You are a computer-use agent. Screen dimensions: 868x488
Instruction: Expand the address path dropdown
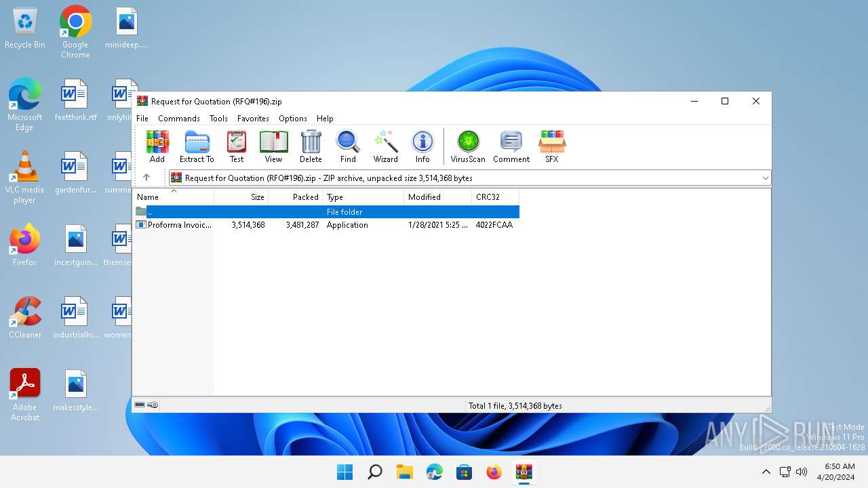point(765,178)
